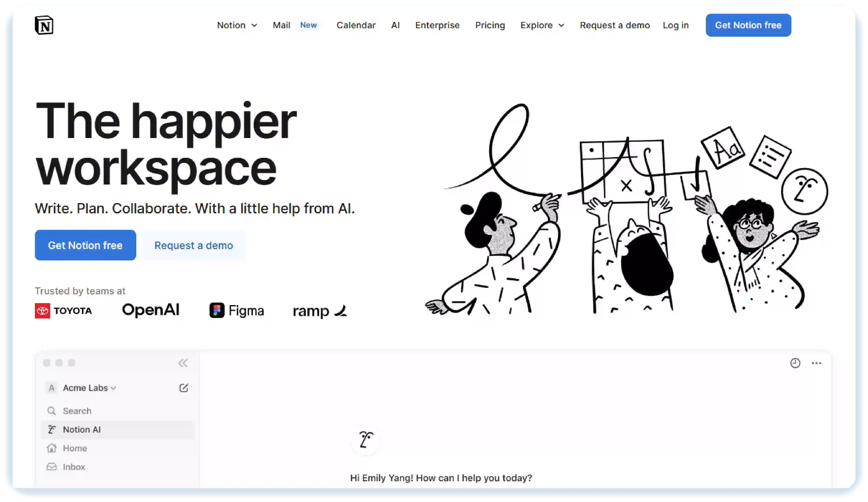Image resolution: width=868 pixels, height=502 pixels.
Task: Collapse sidebar with double-chevron icon
Action: pyautogui.click(x=183, y=363)
